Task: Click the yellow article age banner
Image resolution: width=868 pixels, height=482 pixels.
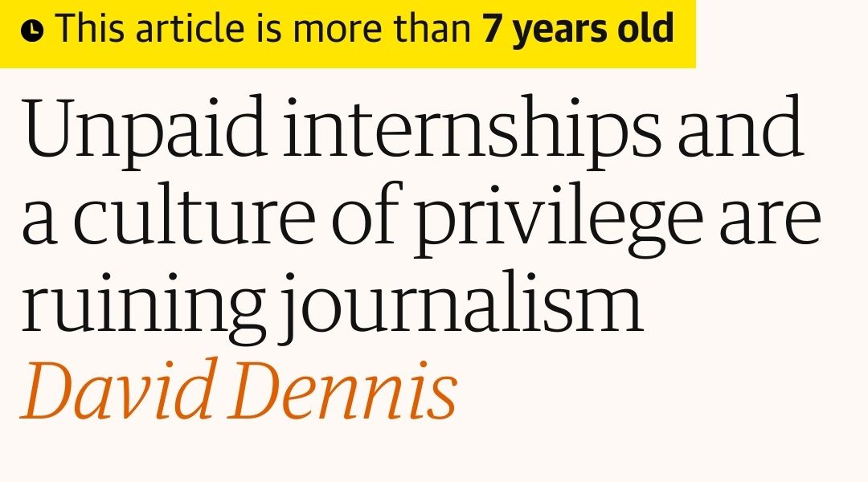Action: (348, 34)
